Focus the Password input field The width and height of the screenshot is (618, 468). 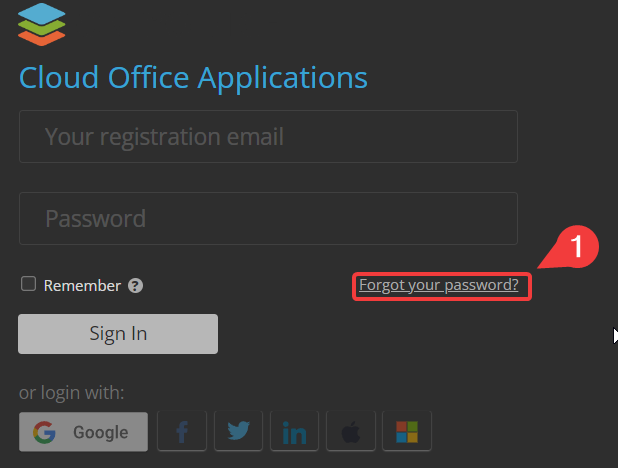[268, 218]
